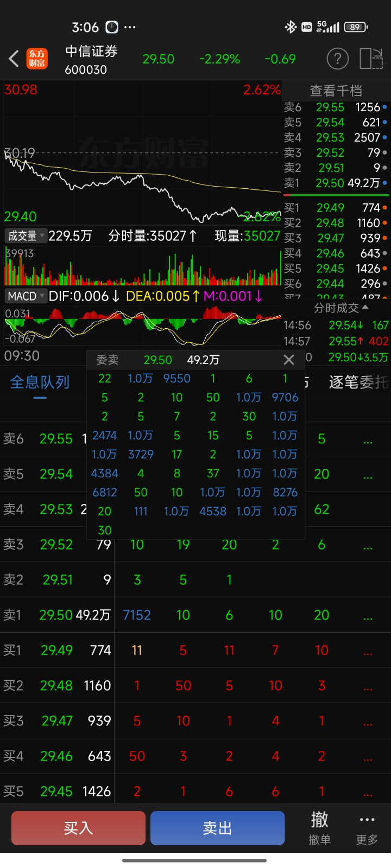Expand the 卖1 row ellipsis
This screenshot has width=391, height=868.
click(368, 616)
